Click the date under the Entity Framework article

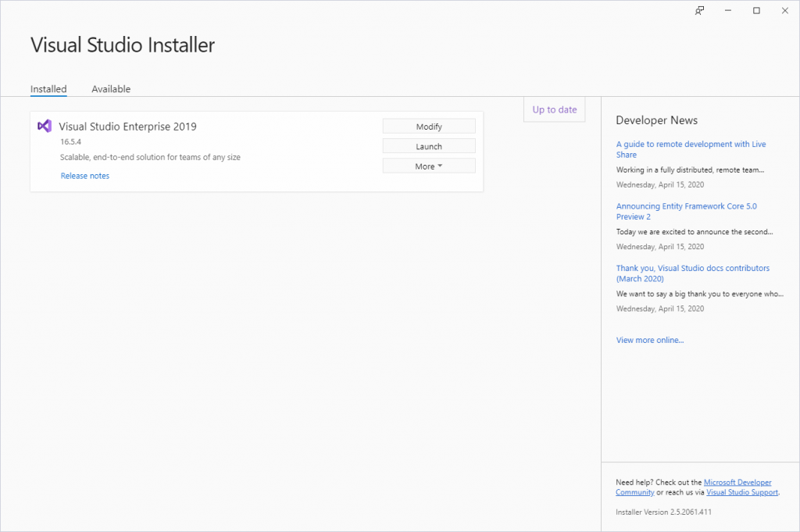click(660, 247)
